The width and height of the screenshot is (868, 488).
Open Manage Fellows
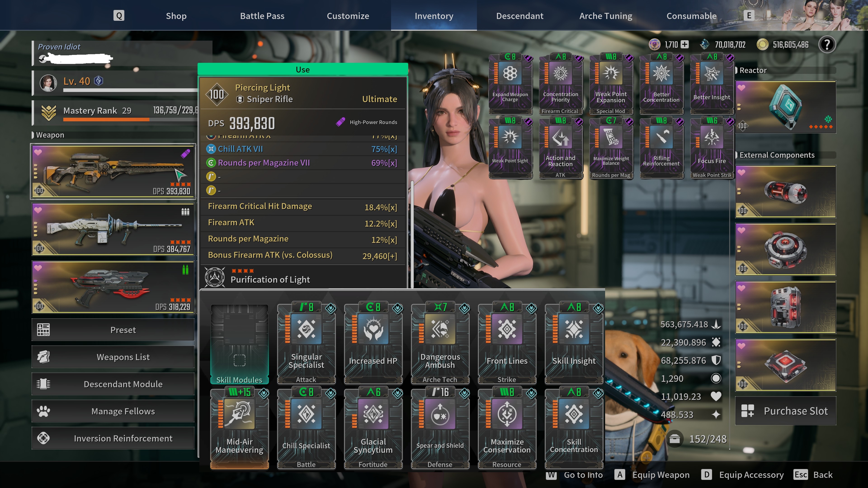coord(113,411)
